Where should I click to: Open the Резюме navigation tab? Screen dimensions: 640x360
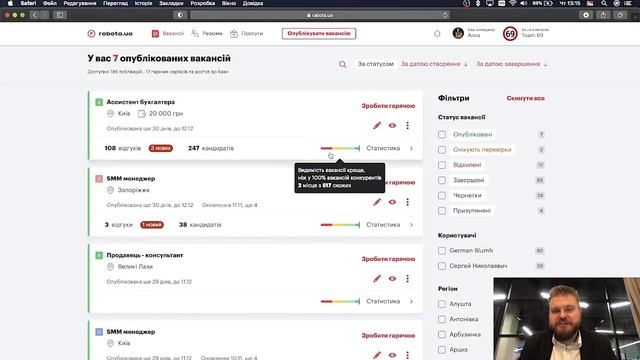(207, 33)
